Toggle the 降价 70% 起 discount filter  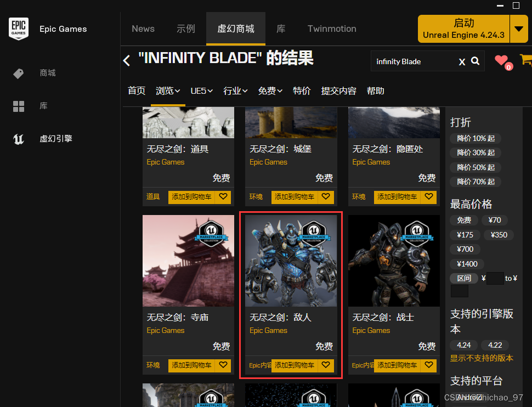coord(476,182)
